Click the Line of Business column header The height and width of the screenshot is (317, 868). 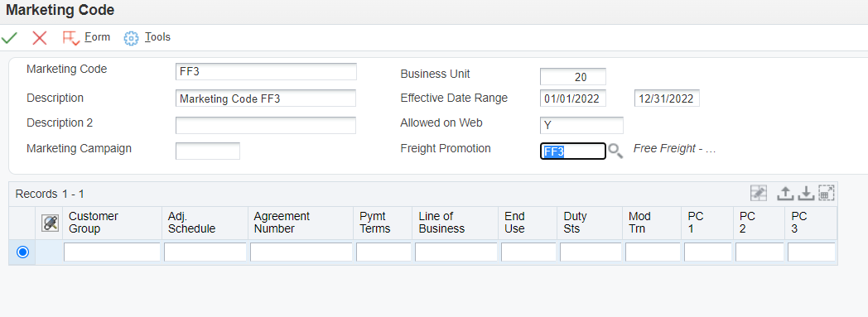456,223
